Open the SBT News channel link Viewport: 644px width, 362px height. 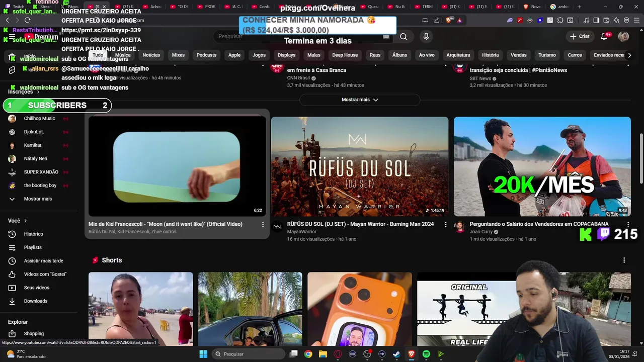pos(480,78)
